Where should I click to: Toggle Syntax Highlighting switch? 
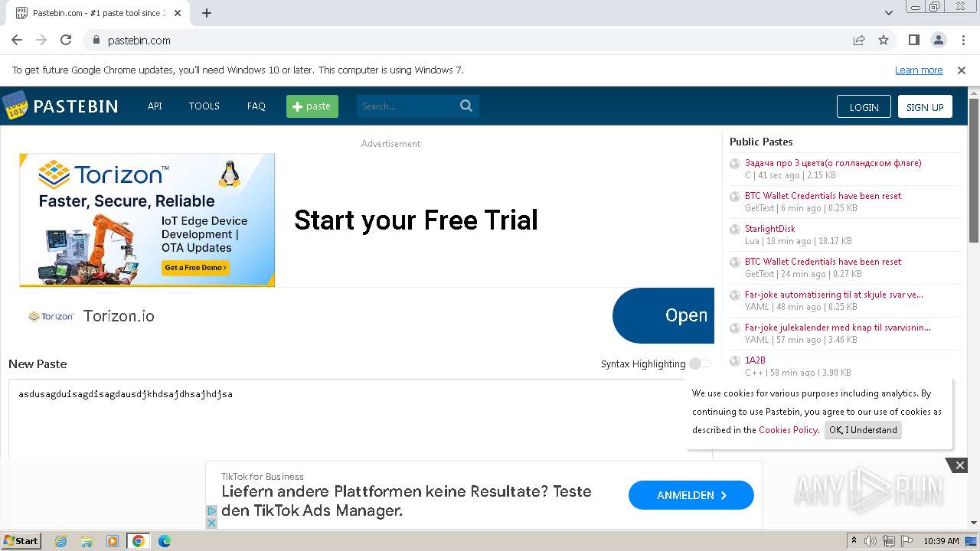[x=700, y=364]
